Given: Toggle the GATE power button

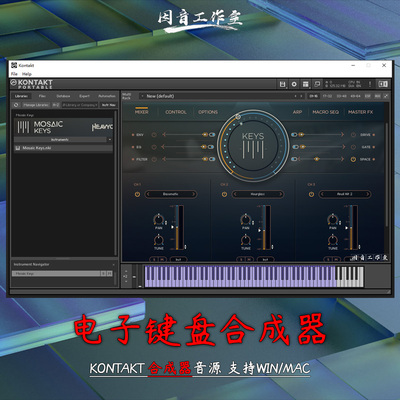Looking at the screenshot, I should coord(353,147).
